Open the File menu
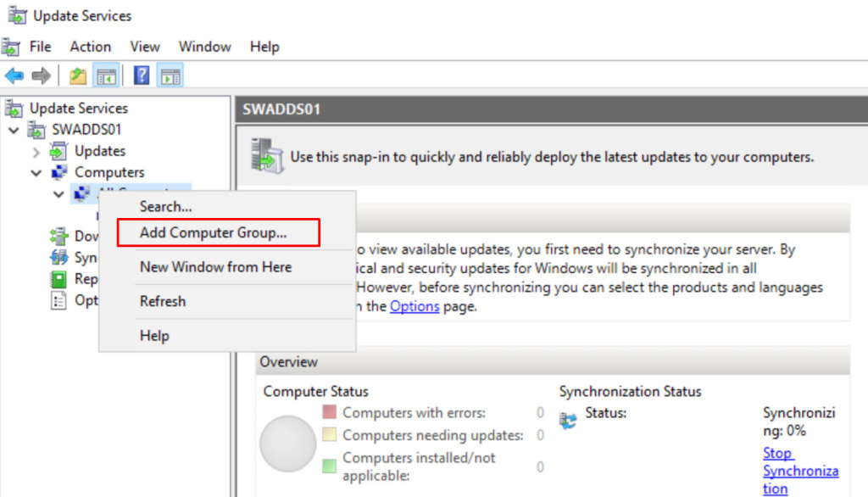The height and width of the screenshot is (497, 868). (x=41, y=47)
